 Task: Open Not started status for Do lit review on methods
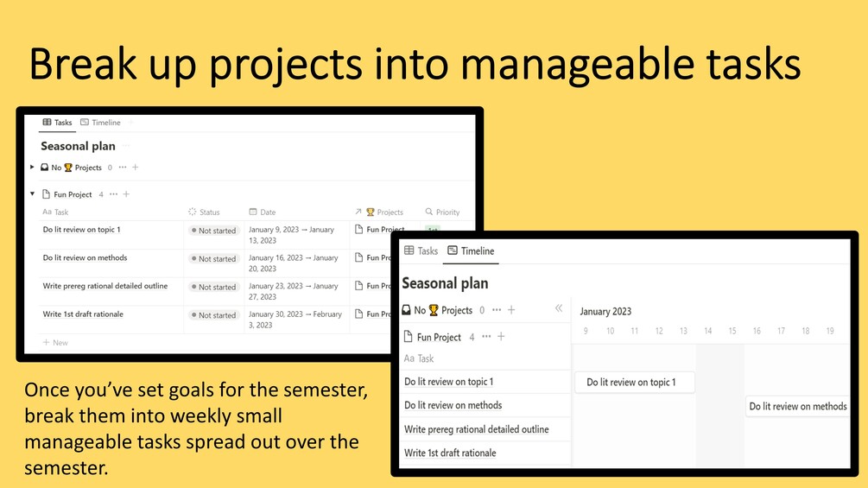(x=213, y=259)
